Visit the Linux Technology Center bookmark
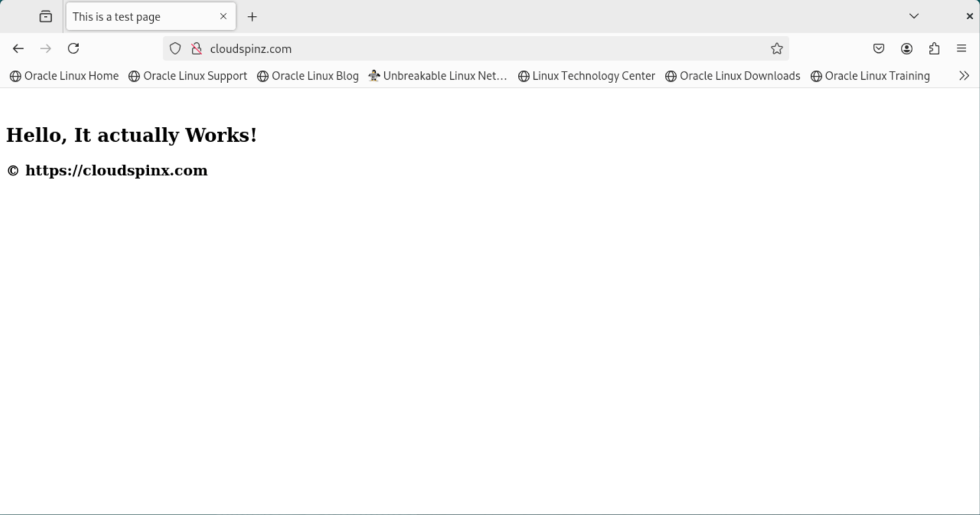Screen dimensions: 980x515 coord(586,75)
